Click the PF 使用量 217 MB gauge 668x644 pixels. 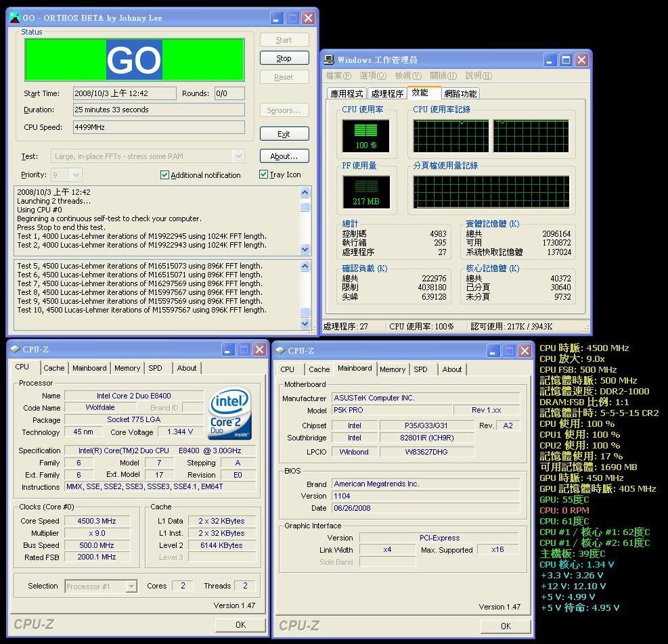(366, 192)
